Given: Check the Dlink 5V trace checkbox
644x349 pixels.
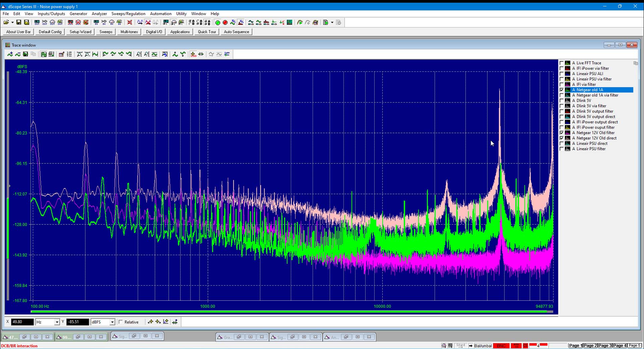Looking at the screenshot, I should click(x=561, y=101).
